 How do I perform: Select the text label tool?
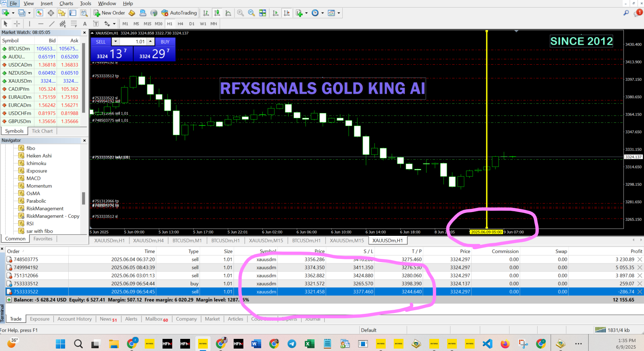(96, 24)
